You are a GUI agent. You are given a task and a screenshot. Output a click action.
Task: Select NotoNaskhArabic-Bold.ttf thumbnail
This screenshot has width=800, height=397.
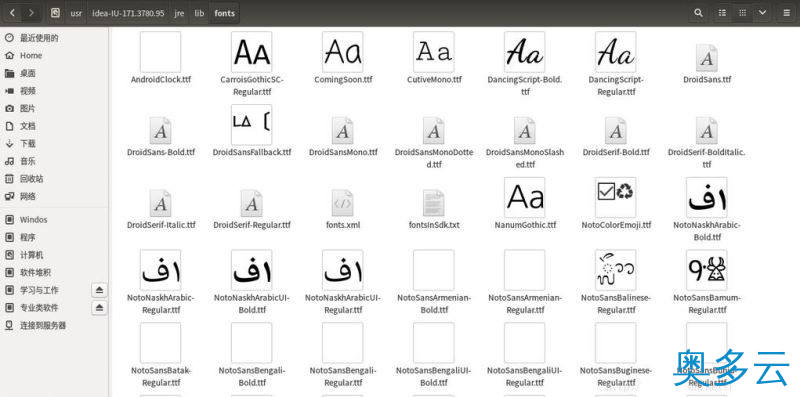[707, 197]
